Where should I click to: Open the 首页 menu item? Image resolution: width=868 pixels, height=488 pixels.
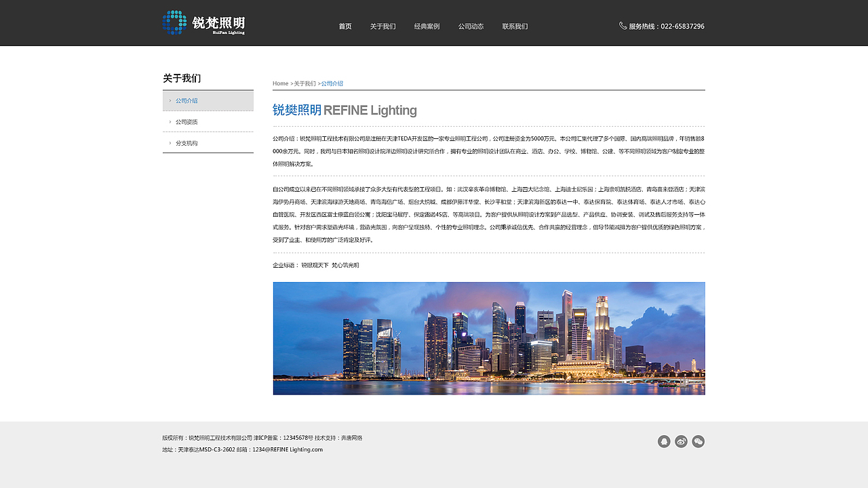point(344,26)
